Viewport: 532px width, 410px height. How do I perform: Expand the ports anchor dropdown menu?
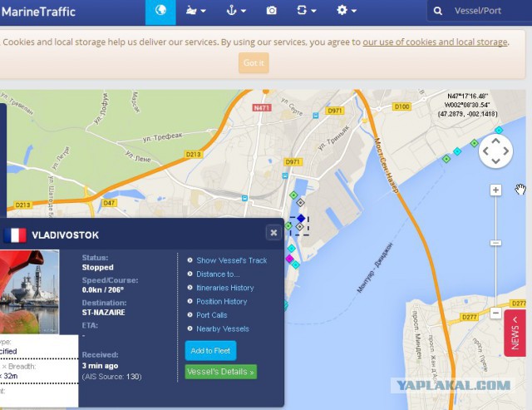click(236, 11)
